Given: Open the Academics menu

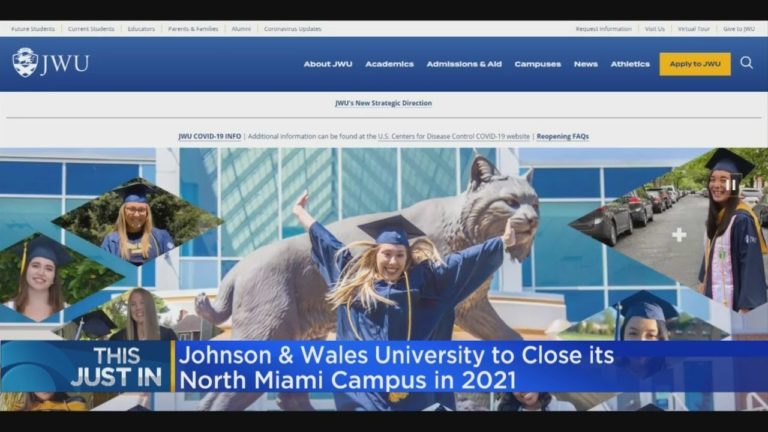Looking at the screenshot, I should (389, 64).
